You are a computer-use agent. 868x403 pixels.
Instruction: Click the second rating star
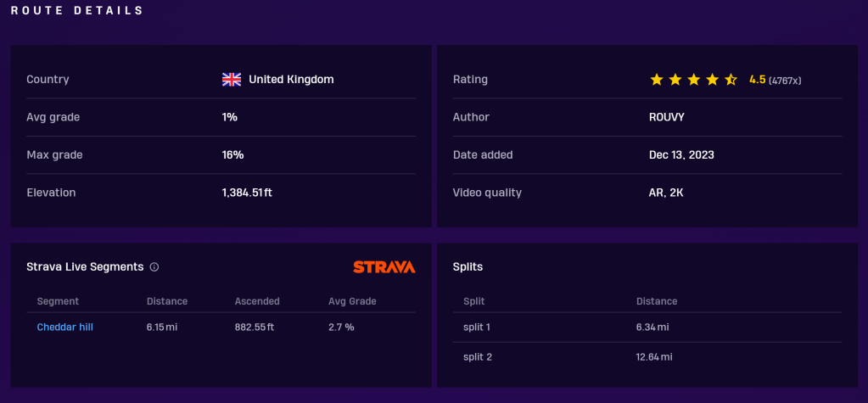(675, 79)
